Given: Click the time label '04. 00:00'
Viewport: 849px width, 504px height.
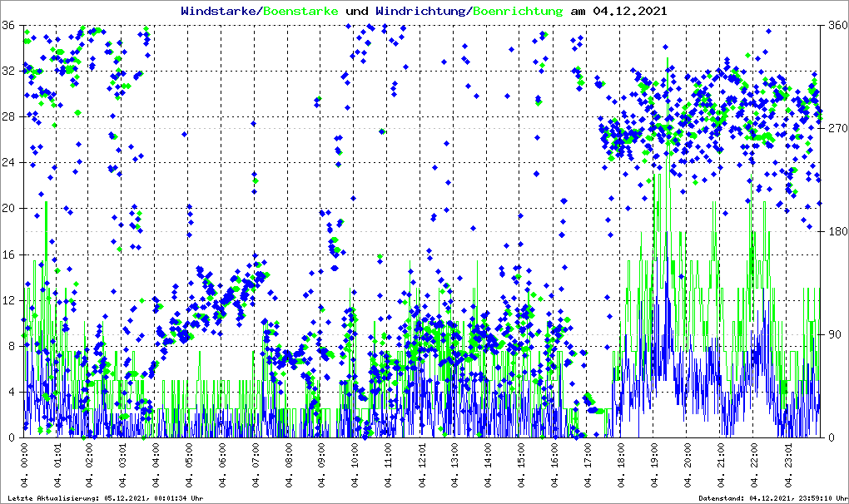Looking at the screenshot, I should click(24, 465).
